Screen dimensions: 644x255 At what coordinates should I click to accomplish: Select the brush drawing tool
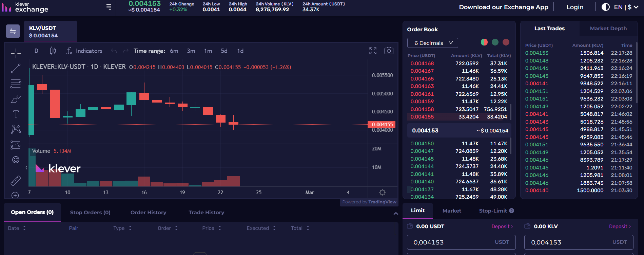[x=16, y=99]
